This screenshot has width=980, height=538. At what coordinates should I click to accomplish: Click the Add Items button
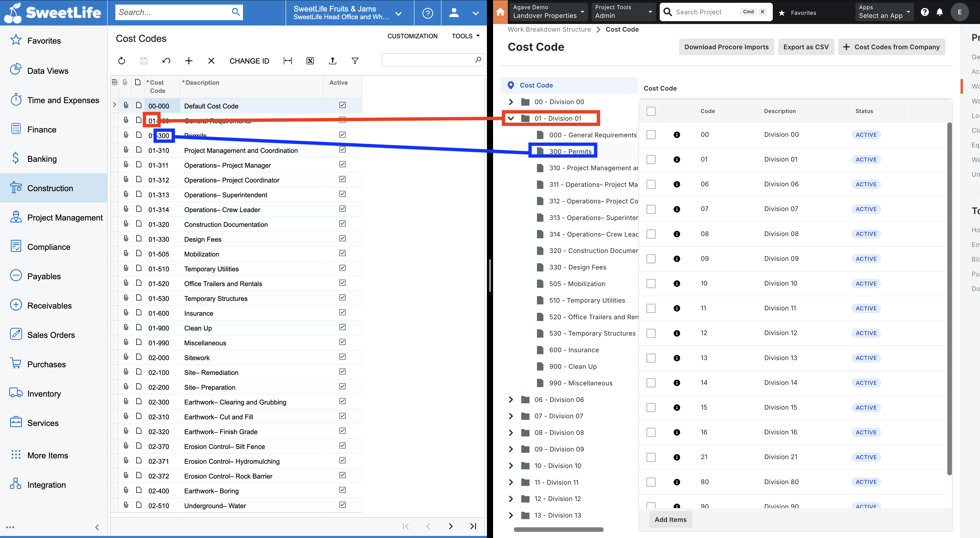(x=670, y=519)
